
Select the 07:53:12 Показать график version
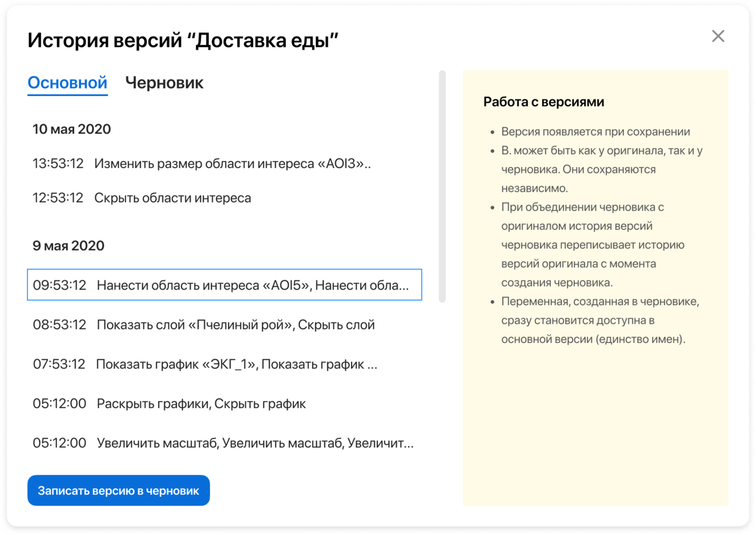pos(225,364)
